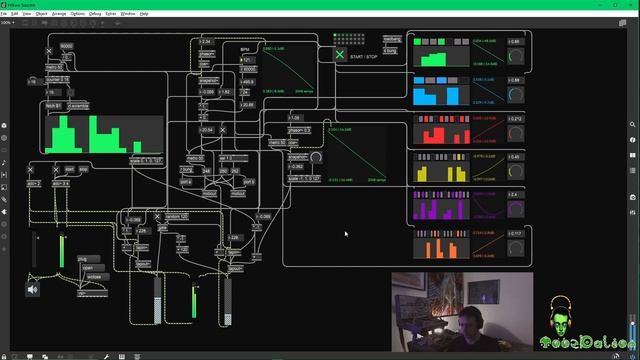
Task: Open the Extras menu
Action: 111,14
